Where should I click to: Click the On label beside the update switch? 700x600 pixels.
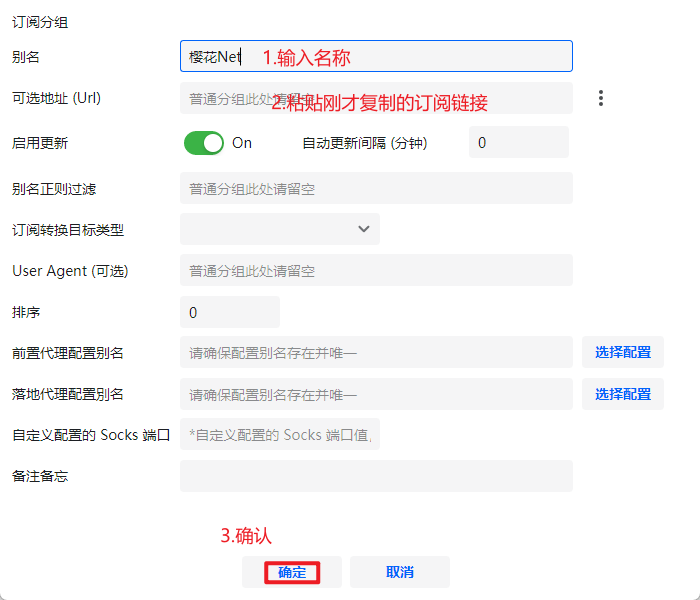tap(242, 143)
